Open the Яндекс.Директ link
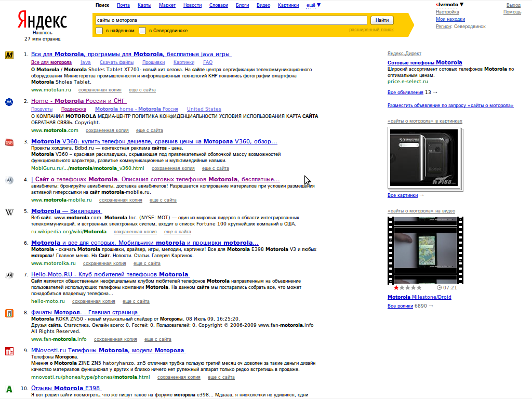The image size is (532, 399). click(404, 54)
